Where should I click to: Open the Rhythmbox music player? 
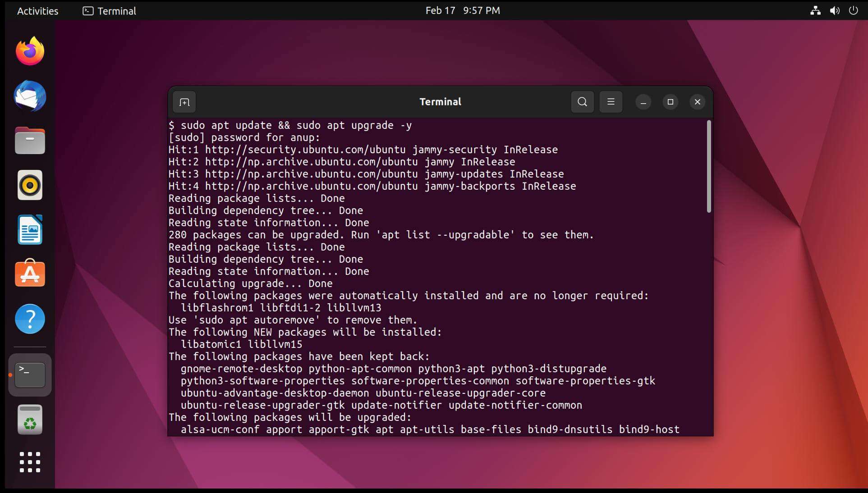tap(29, 185)
